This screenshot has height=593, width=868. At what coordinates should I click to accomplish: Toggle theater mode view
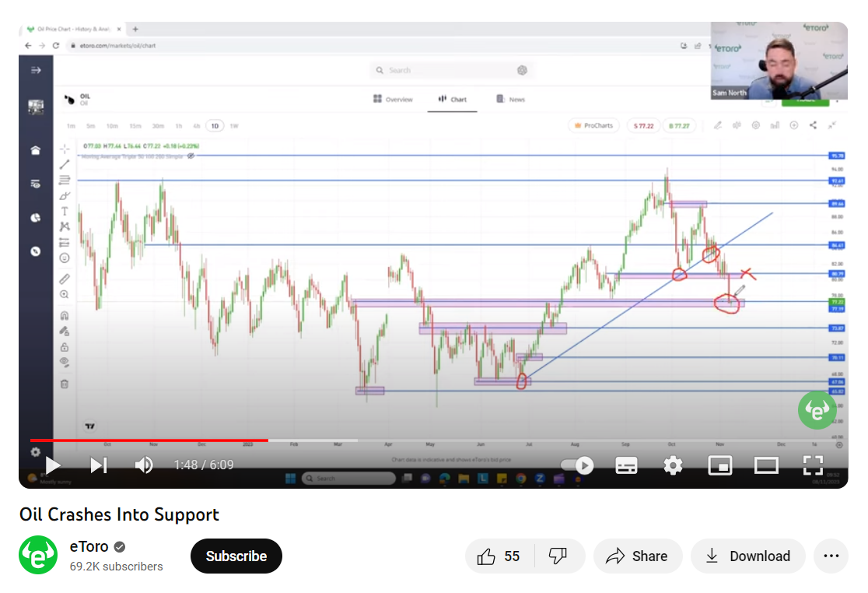click(766, 465)
